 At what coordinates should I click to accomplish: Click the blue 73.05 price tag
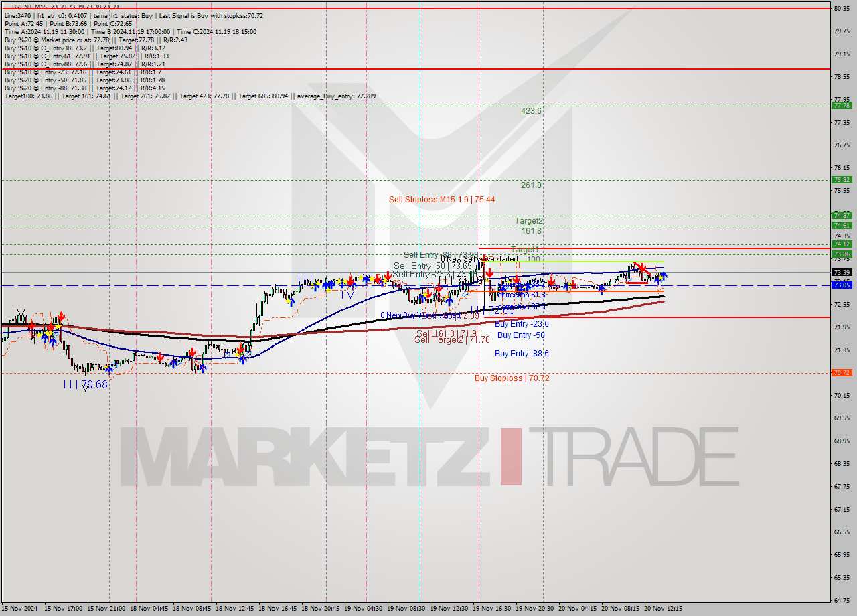click(x=842, y=285)
